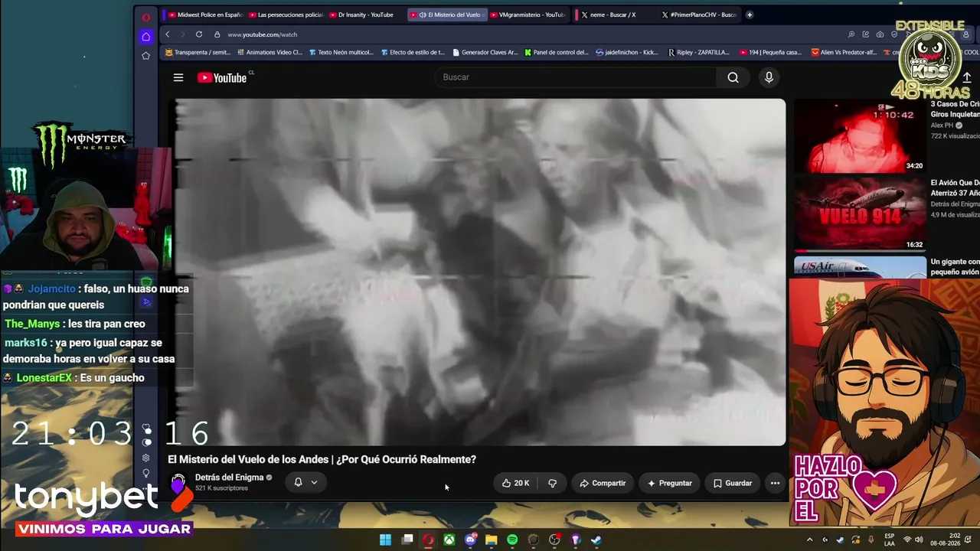Go back with the browser back arrow
980x551 pixels.
[168, 34]
